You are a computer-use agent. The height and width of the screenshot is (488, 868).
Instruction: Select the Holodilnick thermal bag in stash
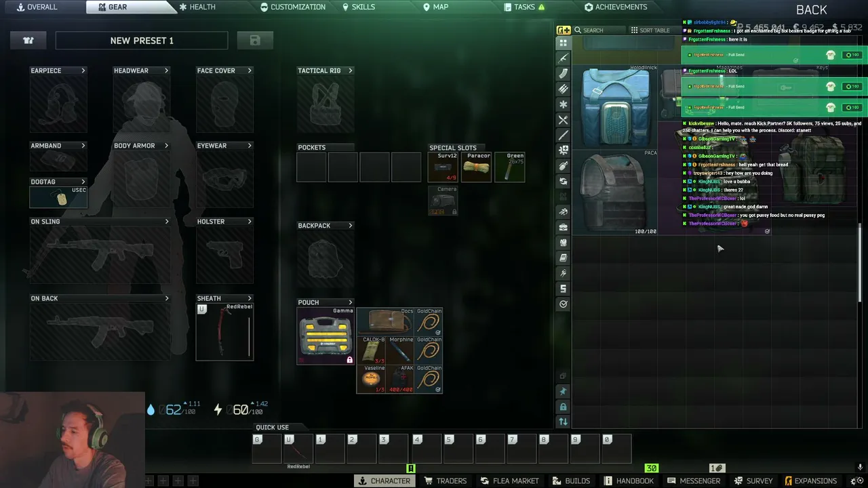[616, 106]
